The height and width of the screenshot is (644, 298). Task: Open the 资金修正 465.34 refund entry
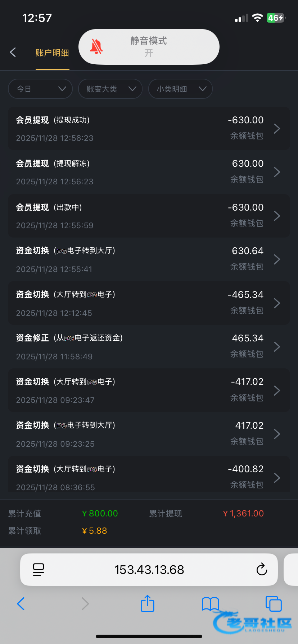click(x=149, y=347)
